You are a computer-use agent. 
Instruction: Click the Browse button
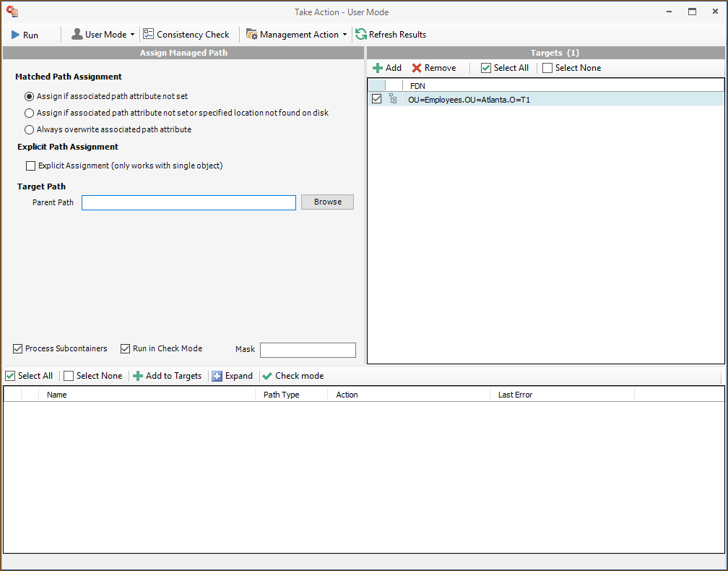tap(327, 202)
